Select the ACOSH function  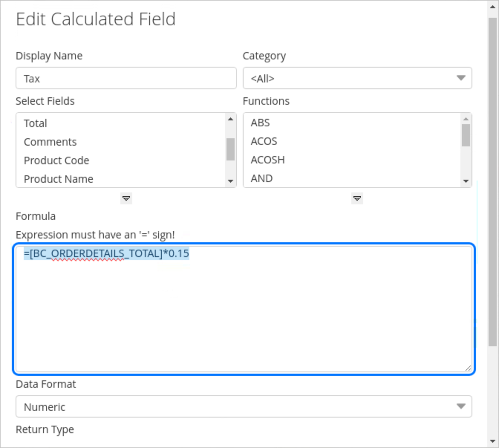coord(268,160)
